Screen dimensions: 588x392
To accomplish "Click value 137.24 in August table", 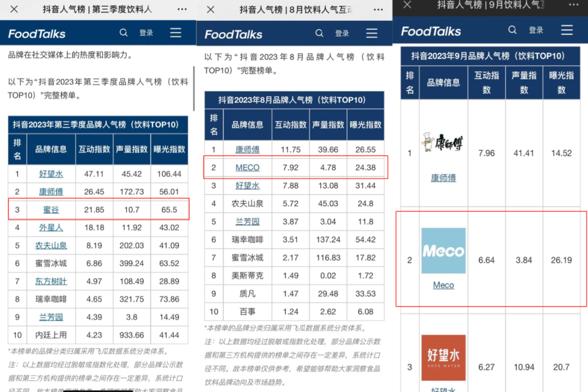I will click(x=328, y=240).
